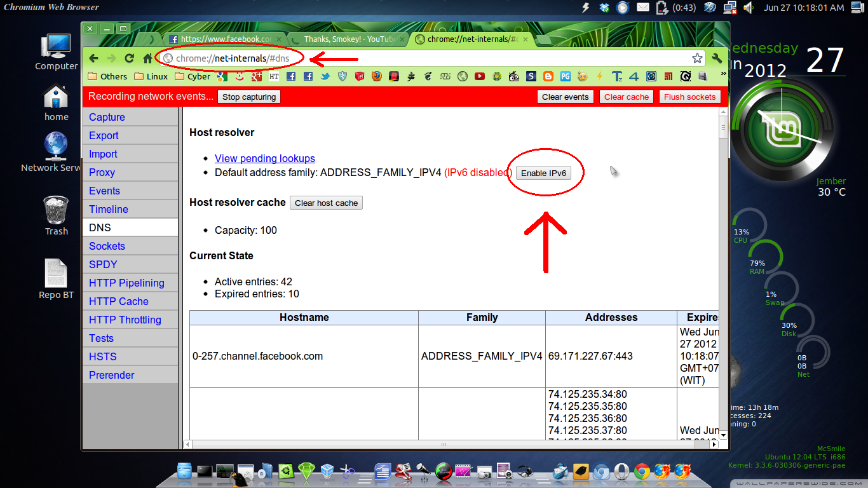Launch the terminal from the dock
Screen dimensions: 868x488
(x=205, y=471)
